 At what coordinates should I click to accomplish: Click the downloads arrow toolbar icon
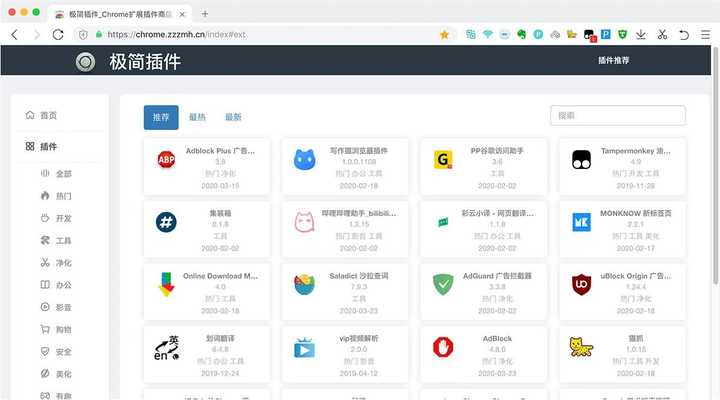tap(641, 34)
